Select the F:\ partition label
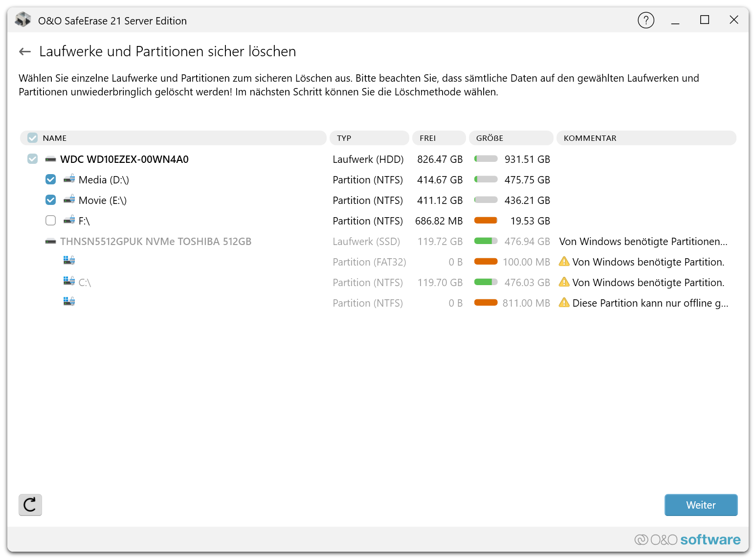 (84, 221)
